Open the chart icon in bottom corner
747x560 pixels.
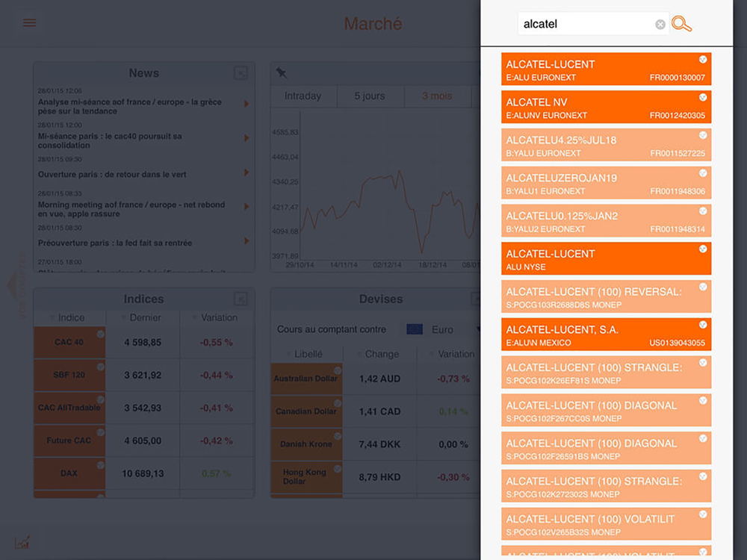[x=22, y=542]
